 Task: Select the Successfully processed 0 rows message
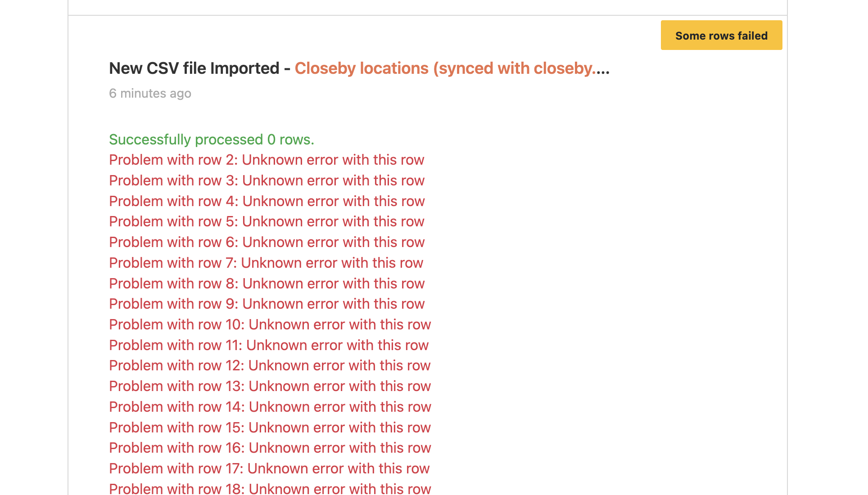211,139
